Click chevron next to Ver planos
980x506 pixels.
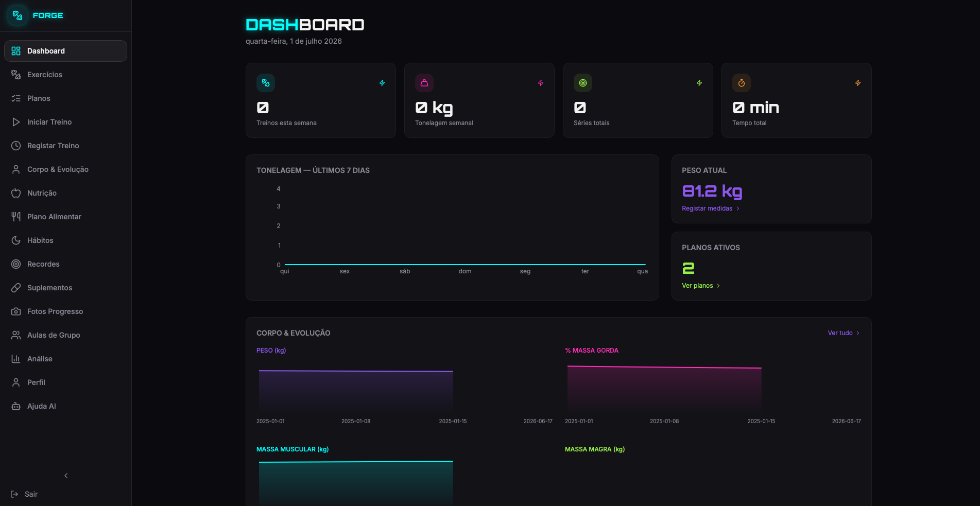(718, 286)
